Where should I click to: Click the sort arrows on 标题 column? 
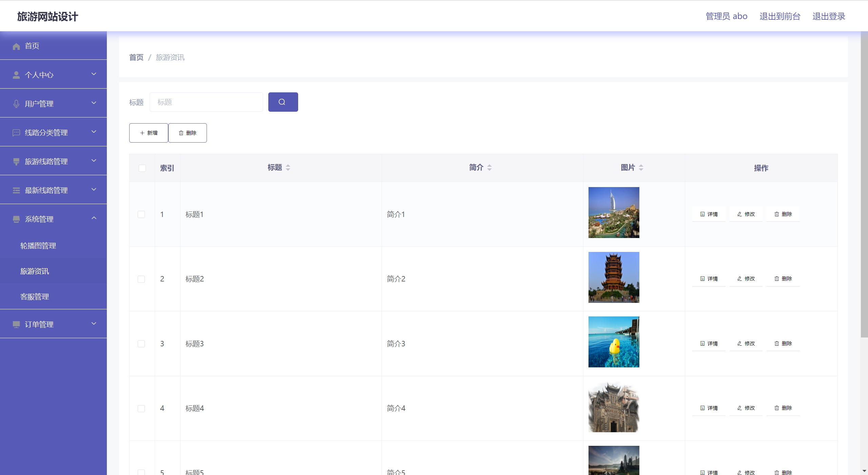[x=288, y=167]
